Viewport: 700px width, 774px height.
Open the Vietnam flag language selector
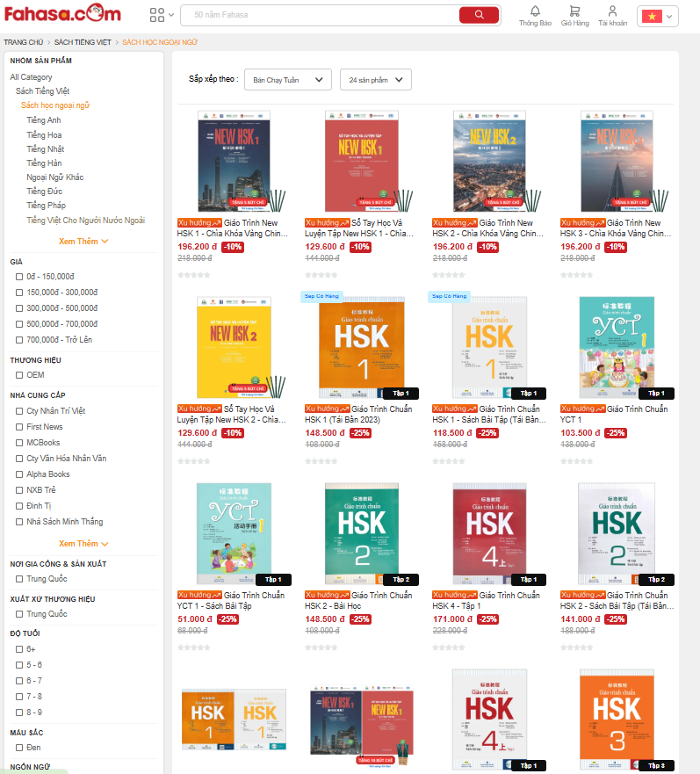click(657, 16)
